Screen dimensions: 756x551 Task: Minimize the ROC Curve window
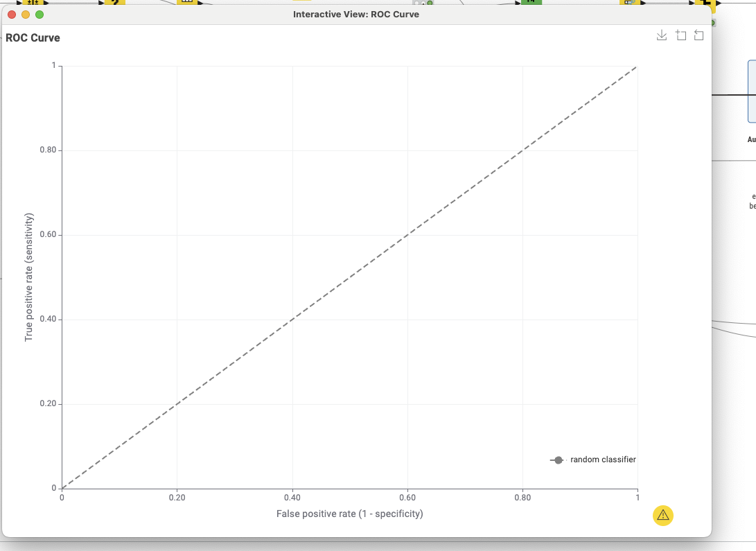[26, 15]
